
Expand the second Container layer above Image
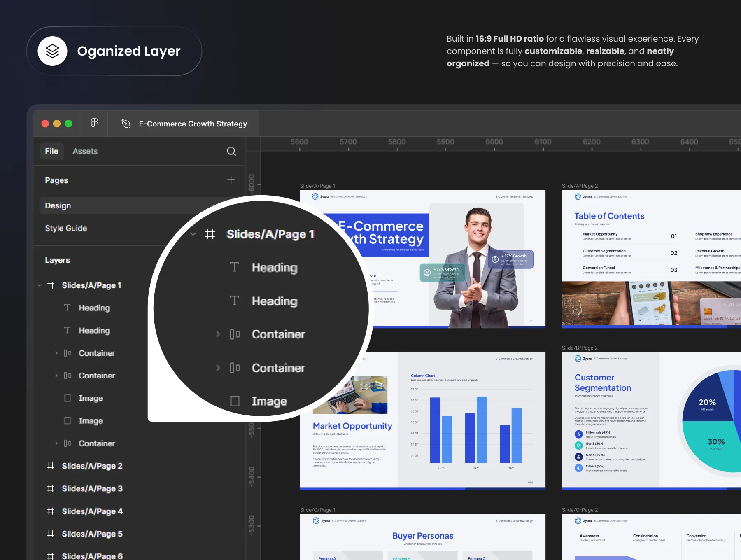[x=56, y=376]
